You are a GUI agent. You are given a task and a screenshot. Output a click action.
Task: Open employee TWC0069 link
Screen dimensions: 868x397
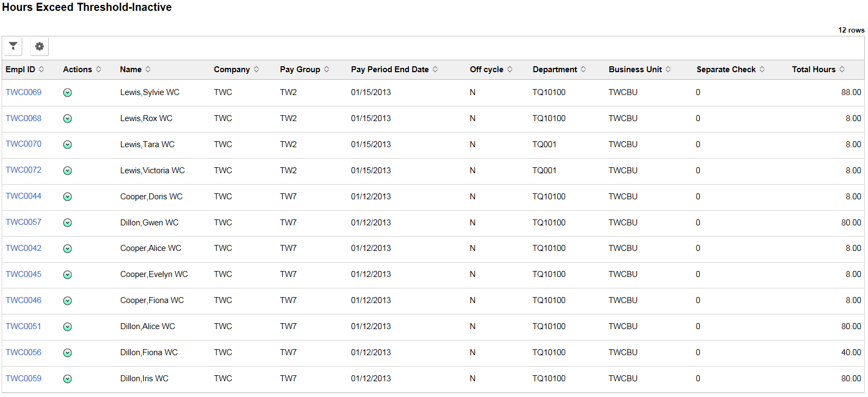pos(23,92)
